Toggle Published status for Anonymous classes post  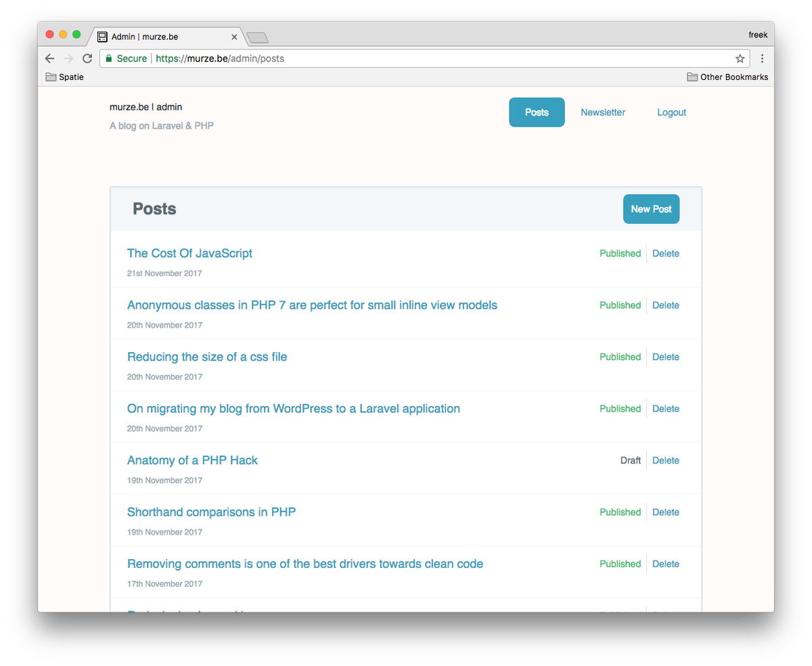point(620,305)
